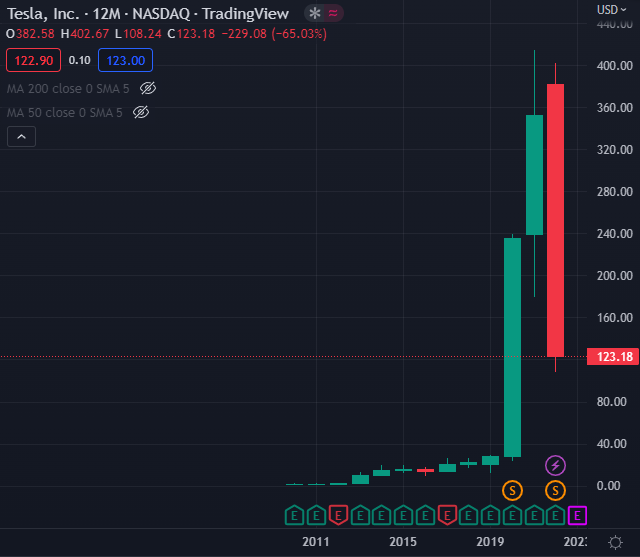Image resolution: width=640 pixels, height=557 pixels.
Task: Click the high value H402.67
Action: (x=85, y=34)
